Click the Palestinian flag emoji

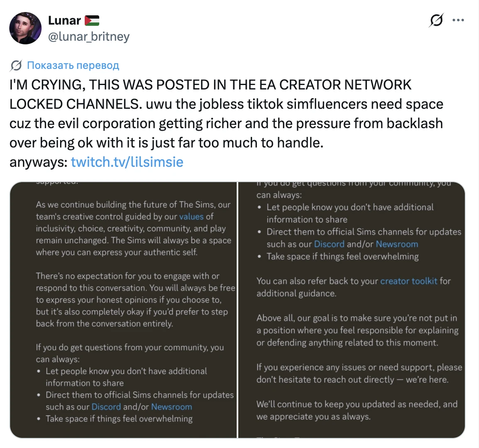click(x=92, y=20)
